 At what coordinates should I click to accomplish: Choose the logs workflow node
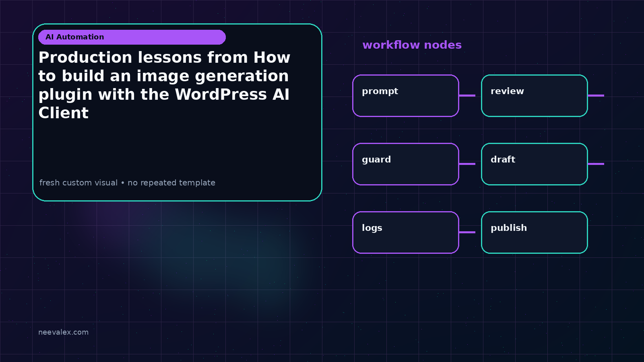(x=406, y=232)
